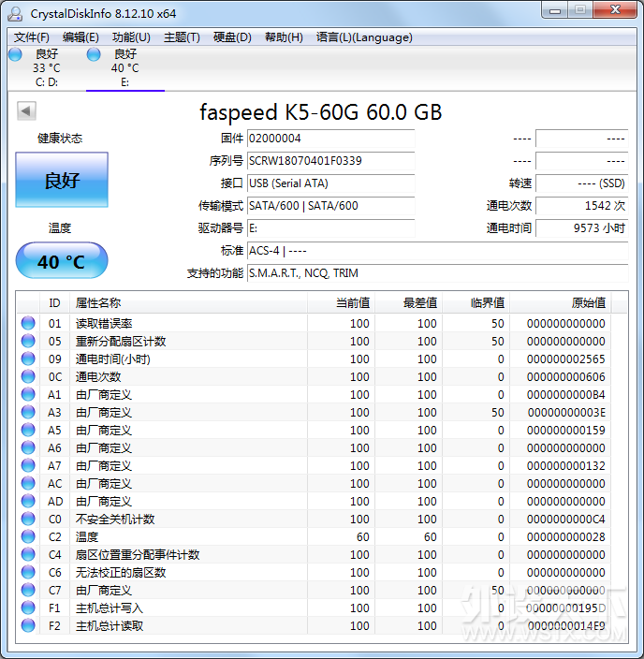Screen dimensions: 644x659
Task: Click current value 60 in 温度 row
Action: [363, 536]
